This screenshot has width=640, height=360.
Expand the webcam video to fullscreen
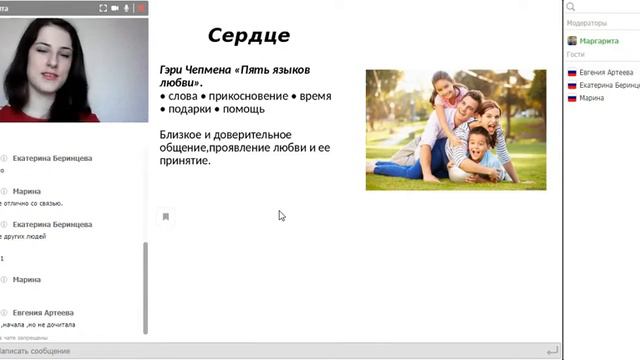[x=103, y=8]
